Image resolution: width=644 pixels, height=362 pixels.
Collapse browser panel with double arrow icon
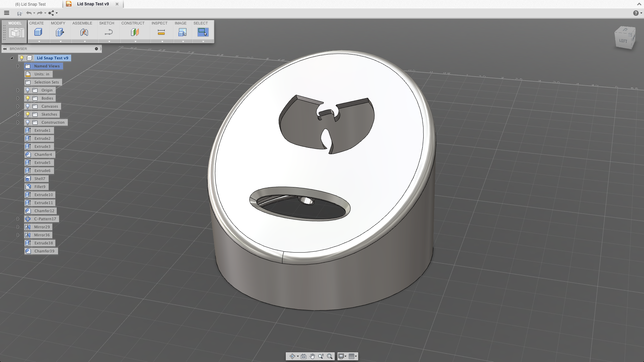(5, 49)
